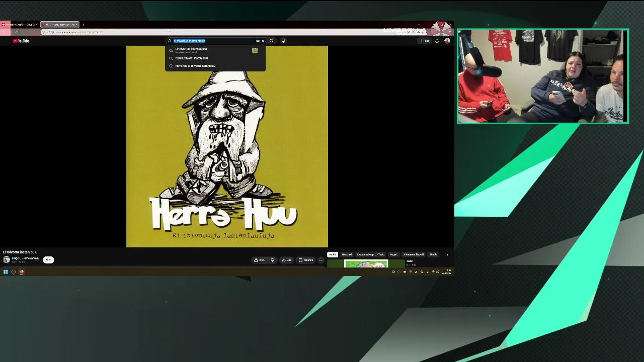Viewport: 644px width, 362px height.
Task: Subscribe to Huge L channel
Action: [48, 260]
